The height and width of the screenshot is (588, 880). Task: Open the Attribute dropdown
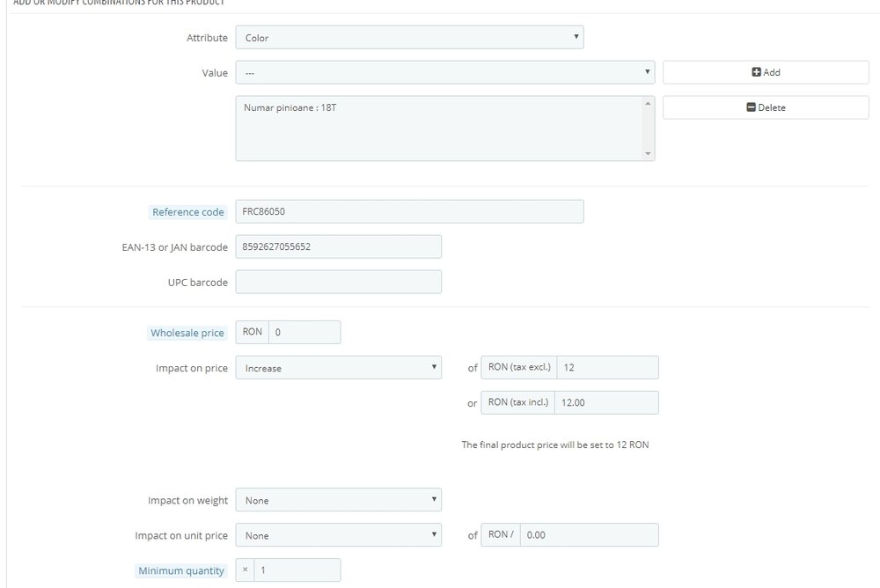(409, 38)
